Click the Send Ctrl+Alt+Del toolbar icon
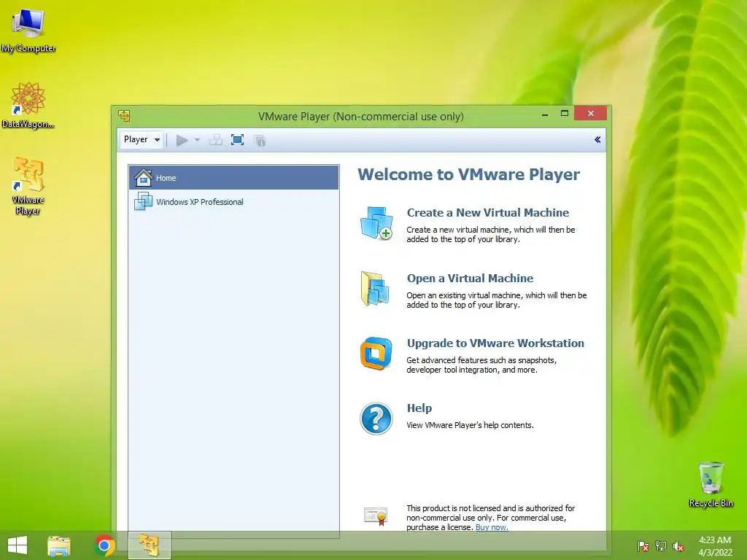 point(216,140)
